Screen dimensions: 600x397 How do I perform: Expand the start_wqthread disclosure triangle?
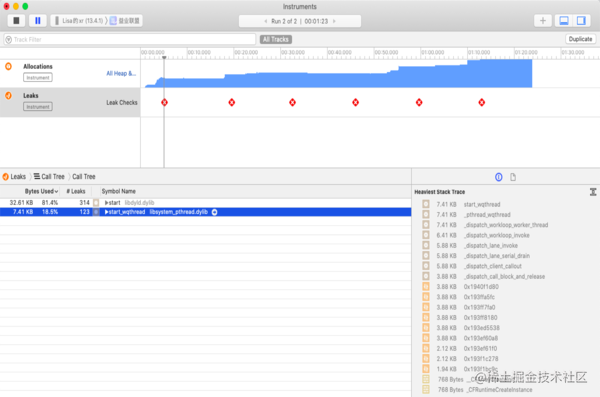[106, 212]
